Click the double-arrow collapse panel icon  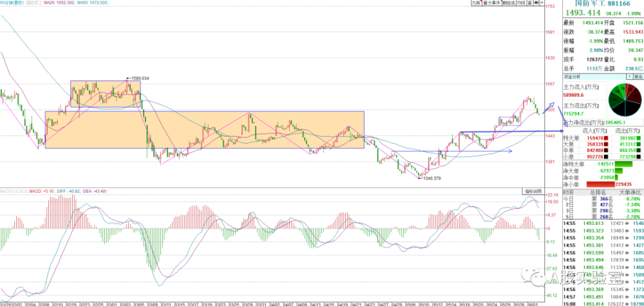pos(536,3)
